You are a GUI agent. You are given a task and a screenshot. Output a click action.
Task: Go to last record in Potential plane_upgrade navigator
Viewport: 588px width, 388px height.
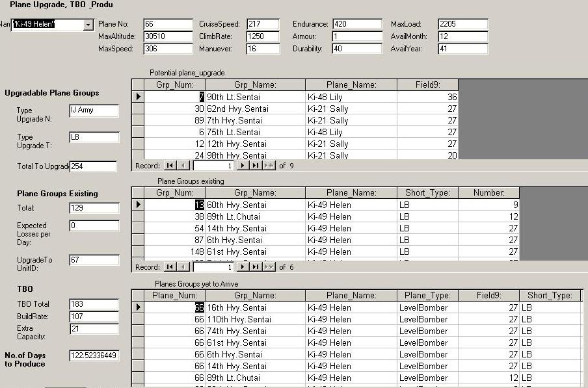click(256, 166)
